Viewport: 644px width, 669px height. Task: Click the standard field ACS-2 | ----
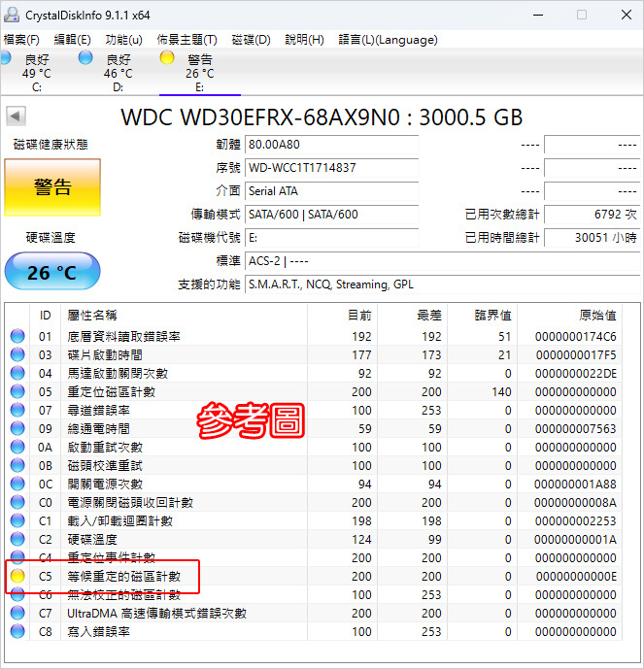(443, 260)
